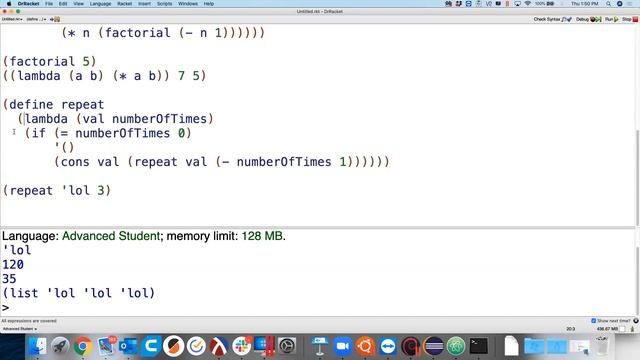Click the Wi-Fi icon in the menu bar
640x360 pixels.
527,4
